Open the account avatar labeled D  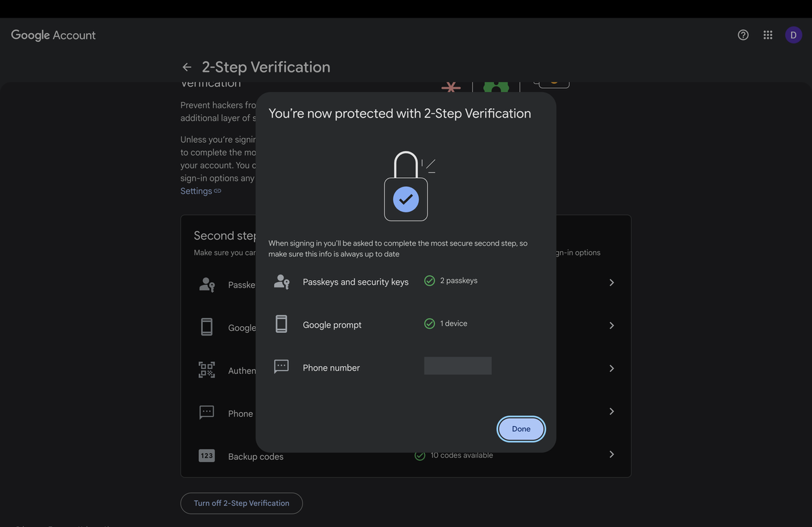pyautogui.click(x=794, y=35)
